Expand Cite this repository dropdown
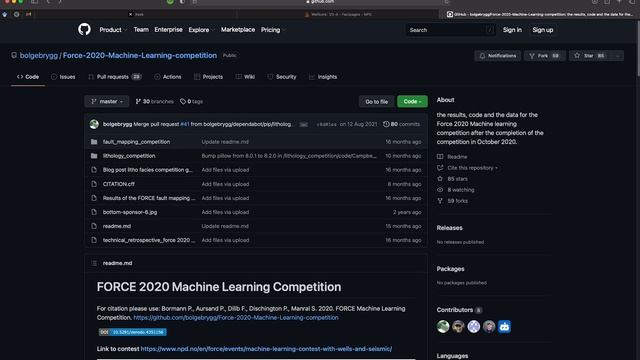The width and height of the screenshot is (640, 360). point(467,168)
